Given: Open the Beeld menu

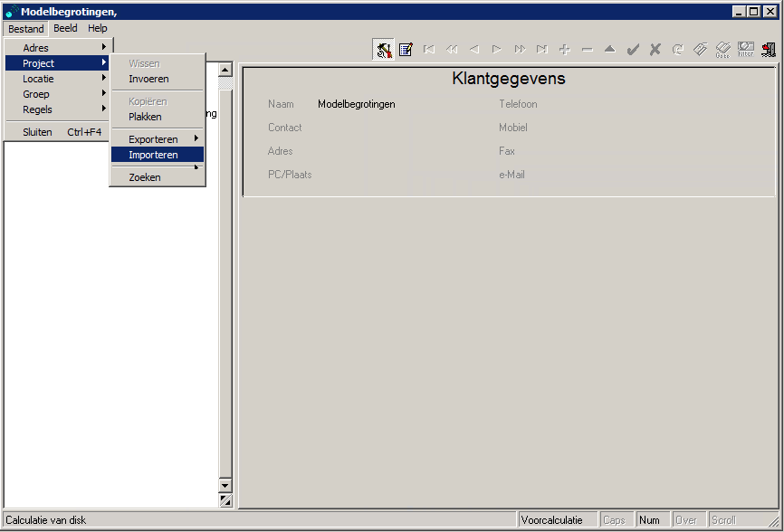Looking at the screenshot, I should [65, 28].
